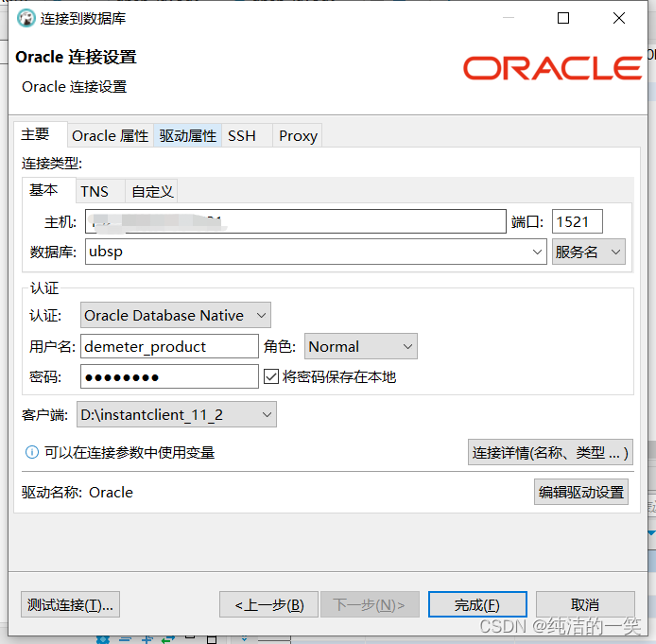Click the 端口 port field showing 1521
656x644 pixels.
[578, 221]
